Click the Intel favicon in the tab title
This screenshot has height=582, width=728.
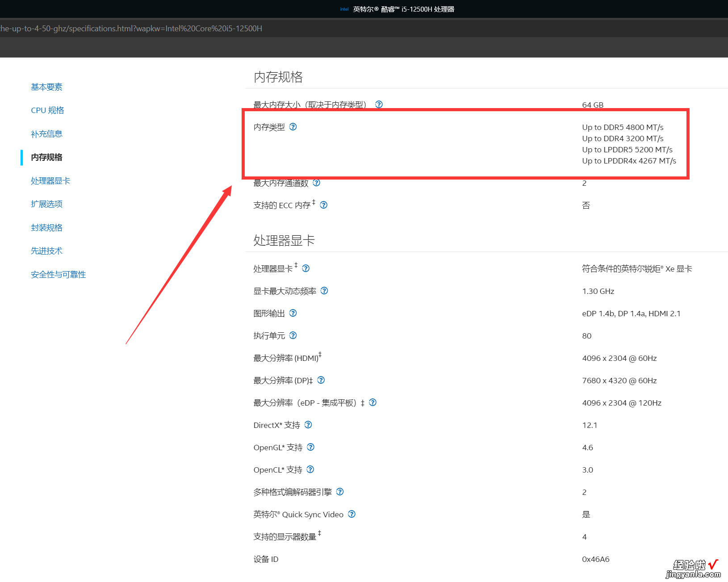coord(344,9)
